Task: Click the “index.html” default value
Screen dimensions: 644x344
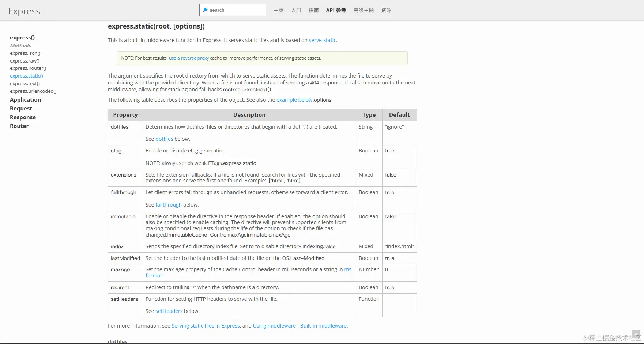Action: [399, 246]
